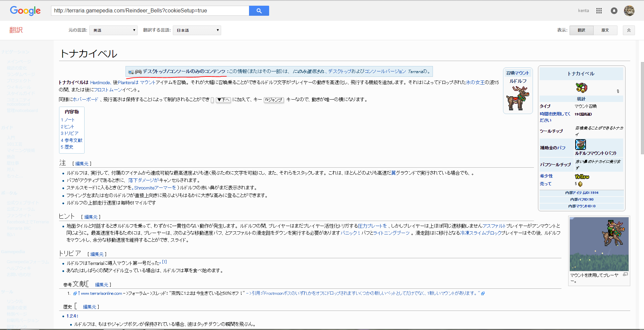Open the source language dropdown showing 英語
This screenshot has width=644, height=330.
coord(113,30)
